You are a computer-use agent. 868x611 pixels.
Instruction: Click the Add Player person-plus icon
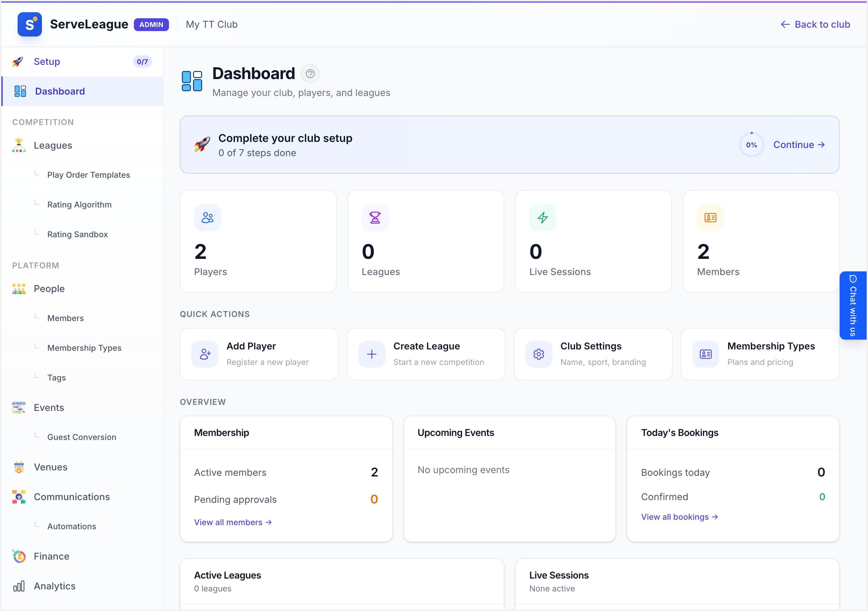(x=205, y=354)
